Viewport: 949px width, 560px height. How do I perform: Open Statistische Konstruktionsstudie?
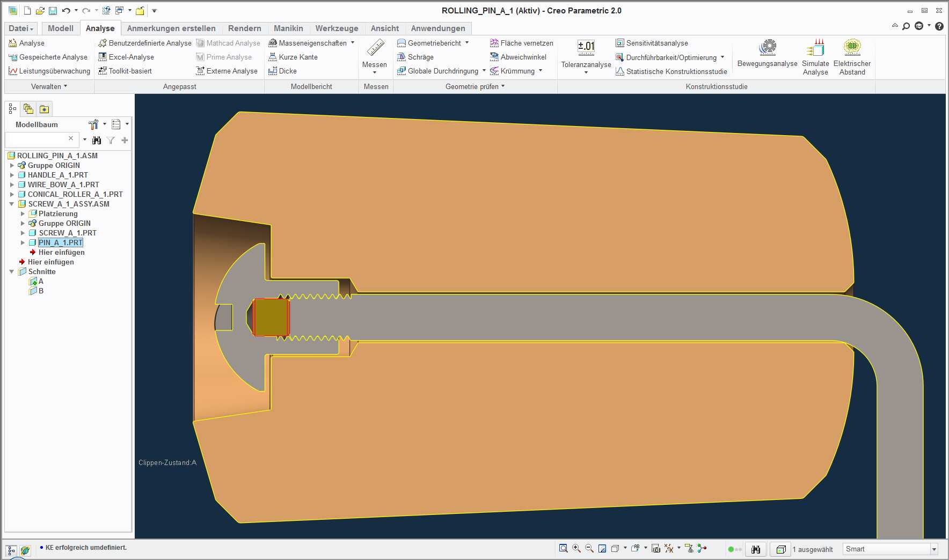click(x=671, y=71)
